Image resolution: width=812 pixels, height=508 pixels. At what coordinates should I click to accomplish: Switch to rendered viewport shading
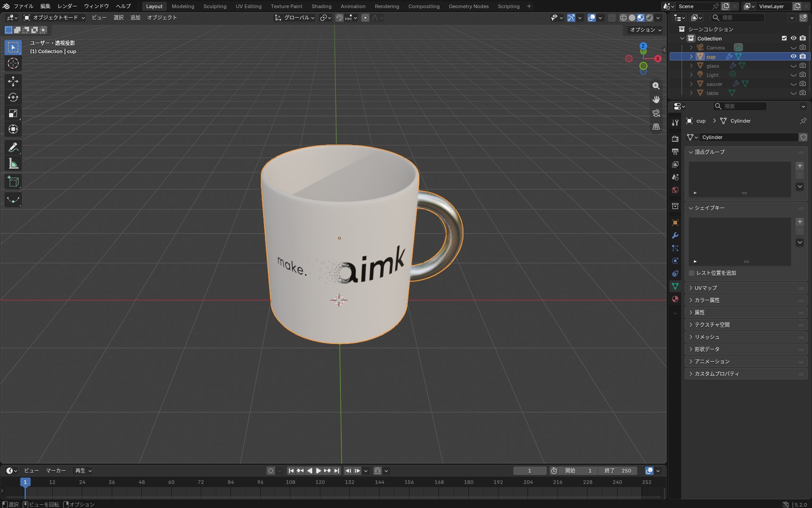(650, 17)
